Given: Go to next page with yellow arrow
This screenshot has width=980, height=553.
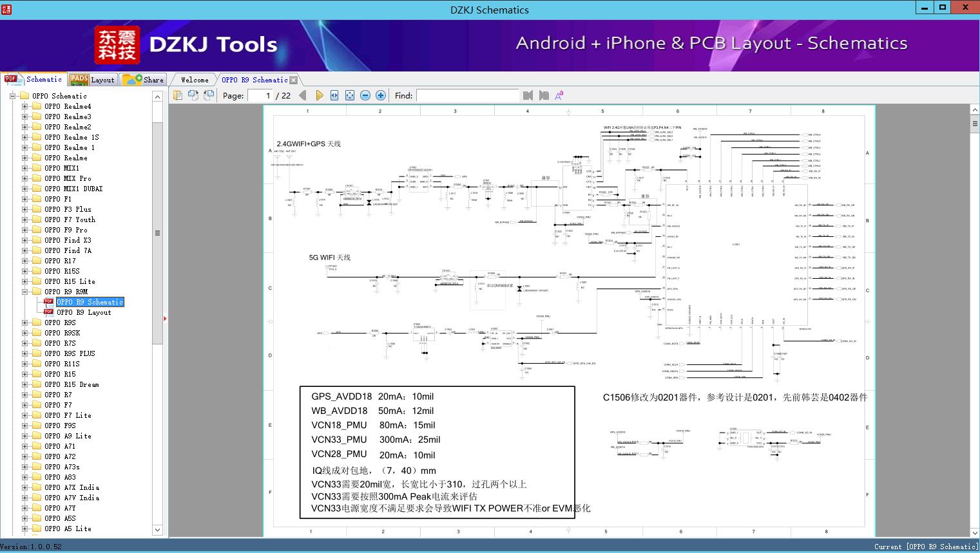Looking at the screenshot, I should pyautogui.click(x=319, y=95).
